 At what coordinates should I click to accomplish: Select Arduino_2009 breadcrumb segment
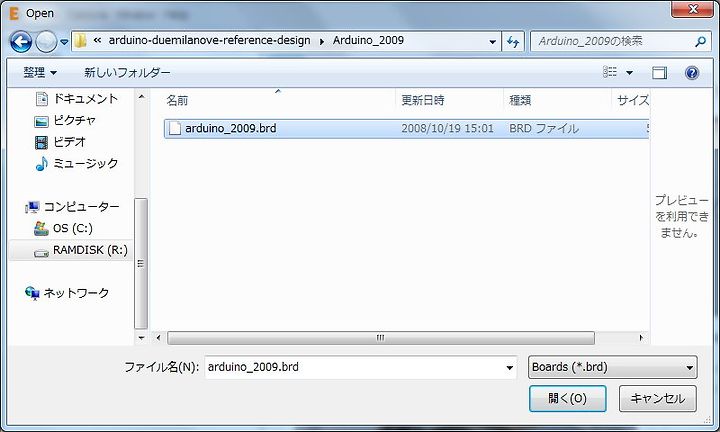[x=368, y=40]
